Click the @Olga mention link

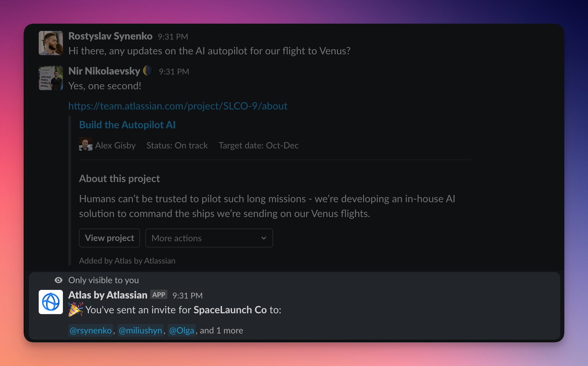pos(181,330)
